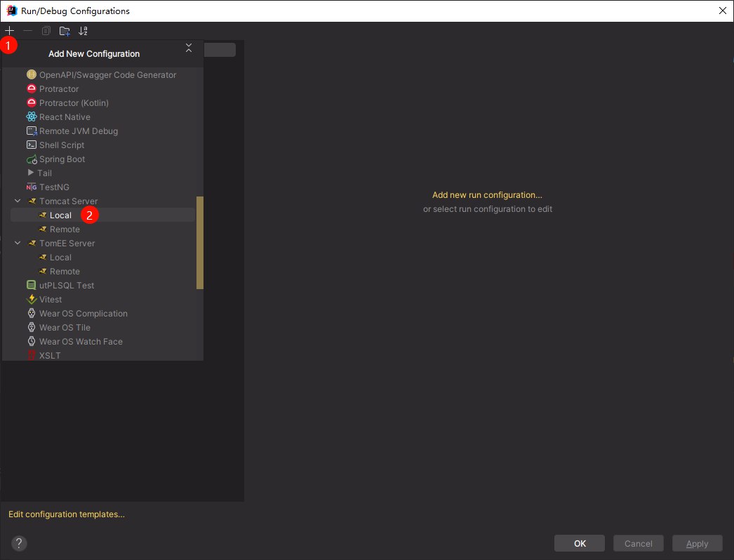Select the Shell Script configuration type

pyautogui.click(x=61, y=145)
